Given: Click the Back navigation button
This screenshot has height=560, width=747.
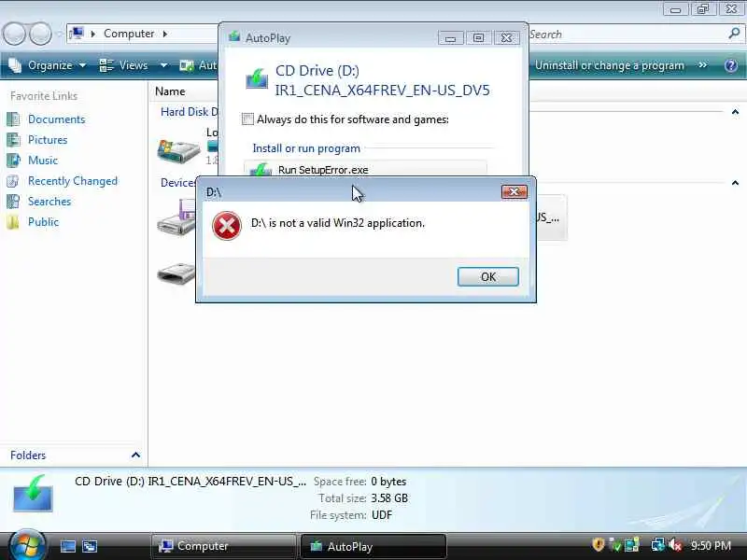Looking at the screenshot, I should pyautogui.click(x=14, y=34).
